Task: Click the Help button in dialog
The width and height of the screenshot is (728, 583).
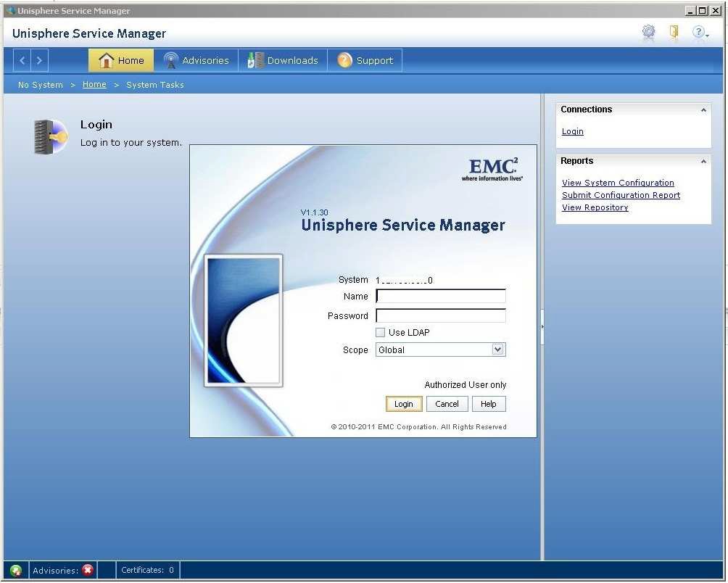Action: point(489,404)
